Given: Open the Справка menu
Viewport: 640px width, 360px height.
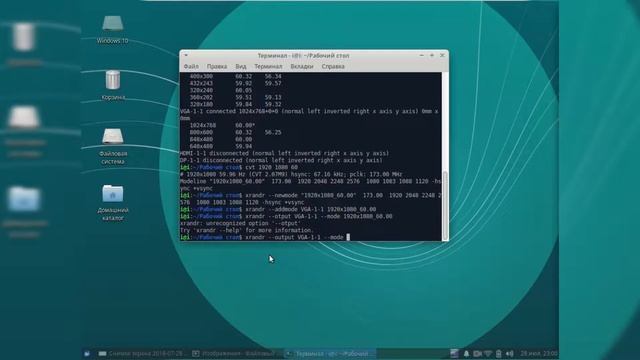Looking at the screenshot, I should (333, 66).
